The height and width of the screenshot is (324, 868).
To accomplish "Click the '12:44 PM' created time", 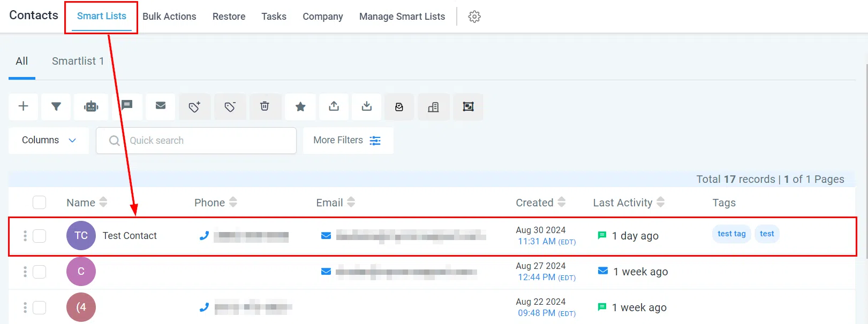I will pos(537,277).
